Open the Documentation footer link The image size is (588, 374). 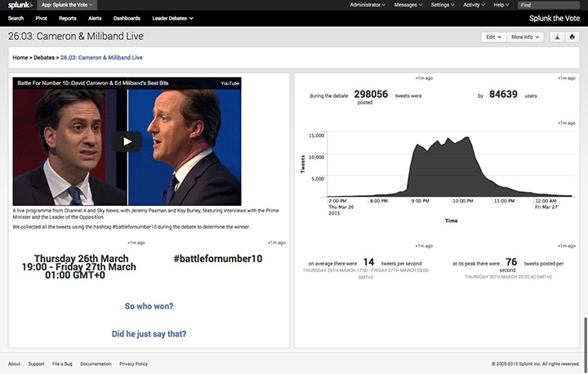click(x=96, y=364)
